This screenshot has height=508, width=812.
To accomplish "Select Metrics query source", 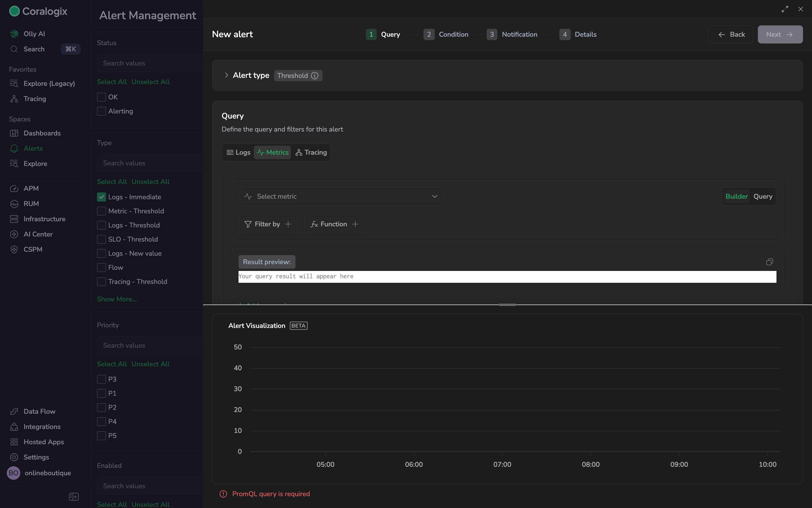I will (272, 152).
